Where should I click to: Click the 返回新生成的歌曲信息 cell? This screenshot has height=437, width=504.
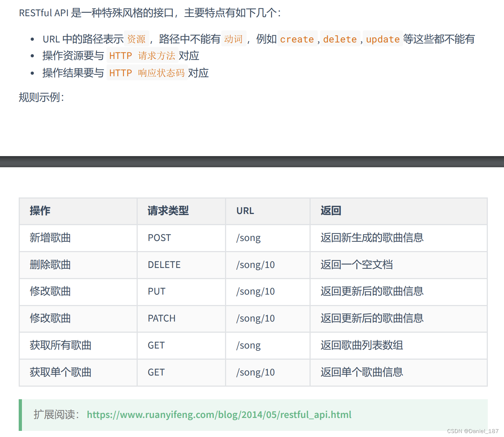[399, 238]
